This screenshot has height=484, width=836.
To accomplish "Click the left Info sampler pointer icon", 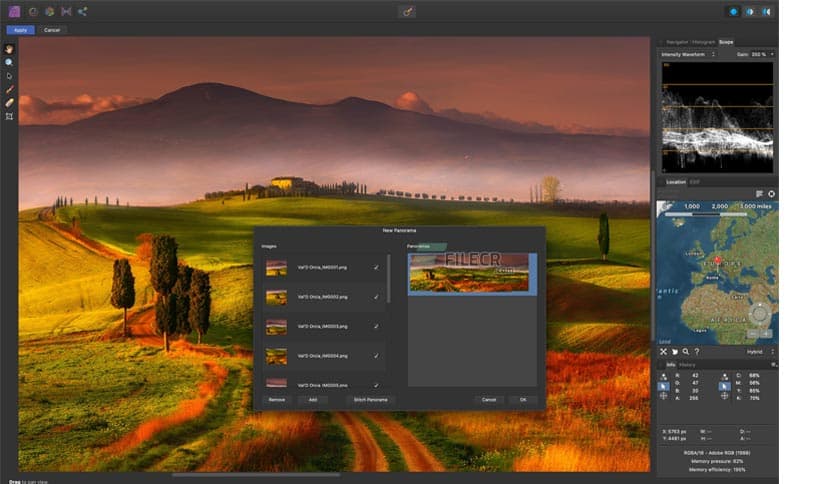I will [x=663, y=386].
